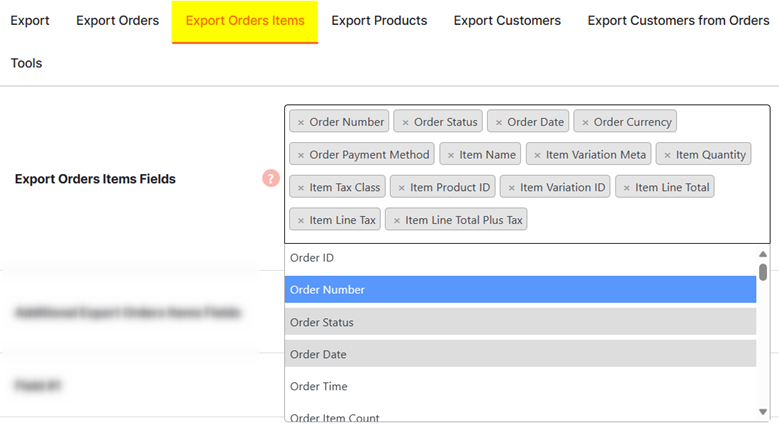Remove the Item Line Tax tag
The height and width of the screenshot is (435, 779).
point(301,220)
